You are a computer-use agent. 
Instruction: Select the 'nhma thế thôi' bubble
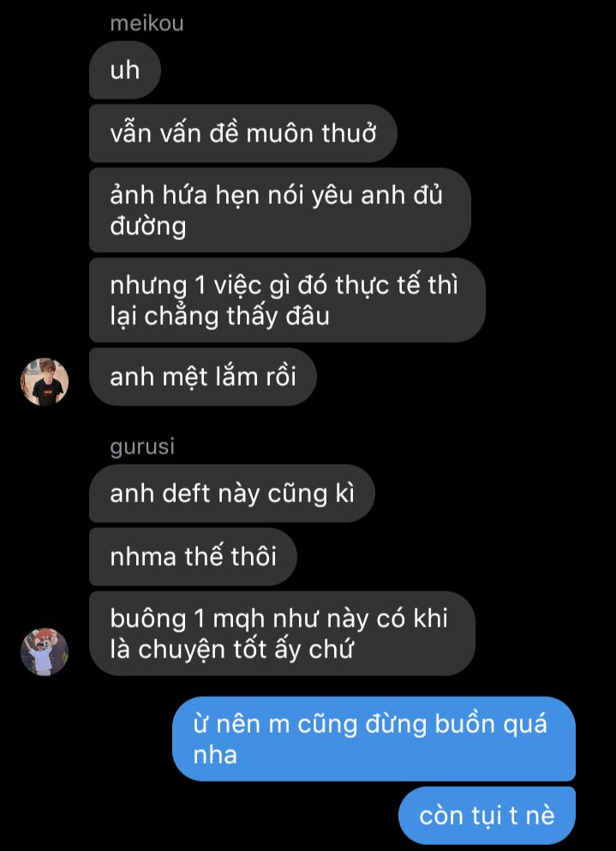pos(194,556)
